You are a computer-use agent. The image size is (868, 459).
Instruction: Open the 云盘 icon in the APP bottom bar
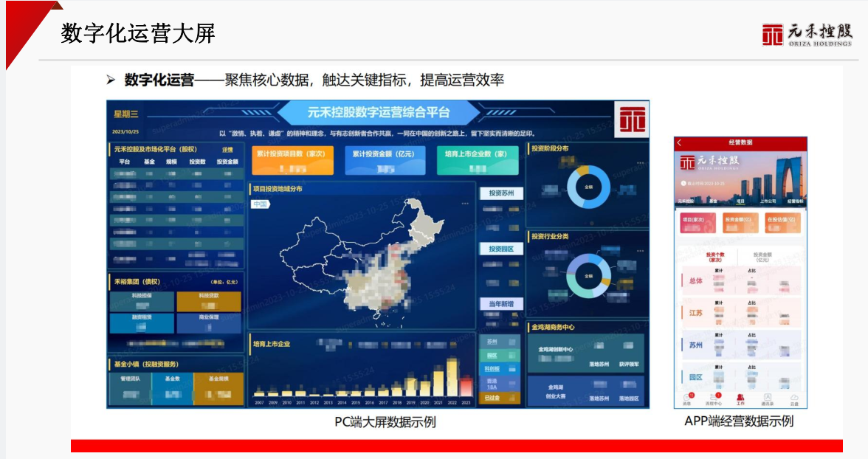[794, 399]
